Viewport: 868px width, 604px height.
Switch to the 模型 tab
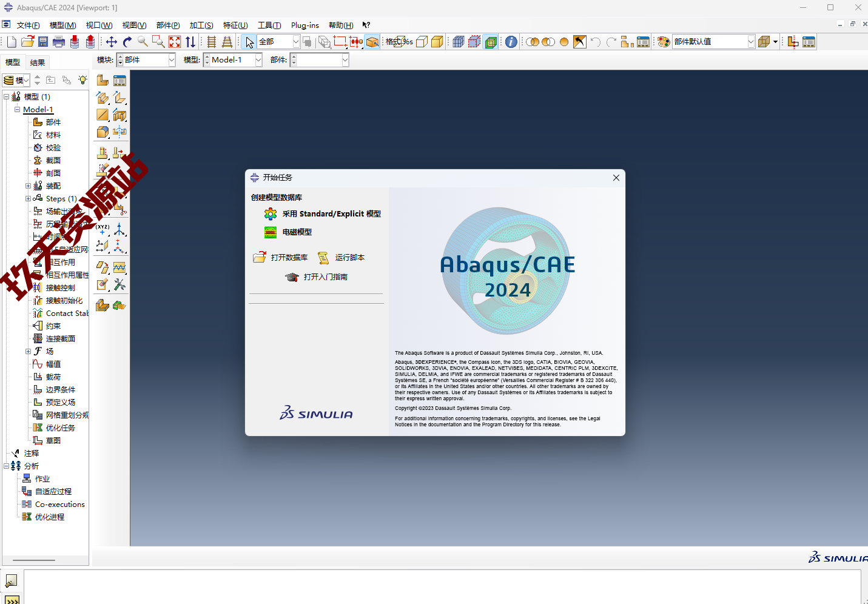pos(13,62)
